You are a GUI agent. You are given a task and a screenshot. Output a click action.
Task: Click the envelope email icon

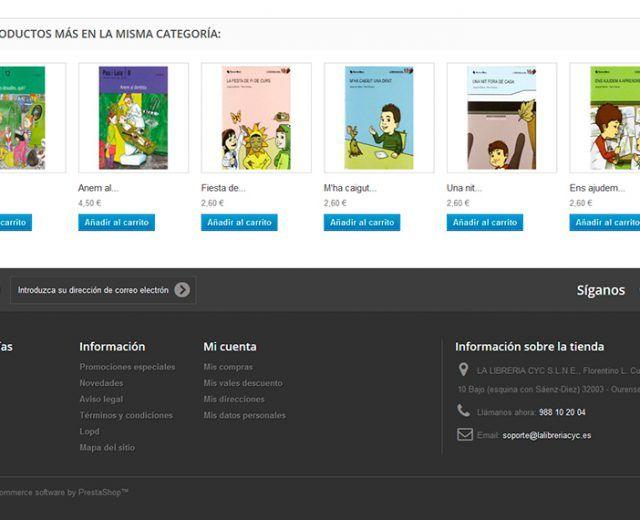click(x=465, y=435)
